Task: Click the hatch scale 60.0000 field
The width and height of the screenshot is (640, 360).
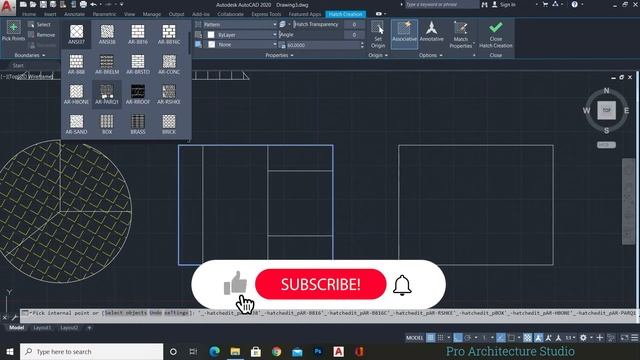Action: (322, 45)
